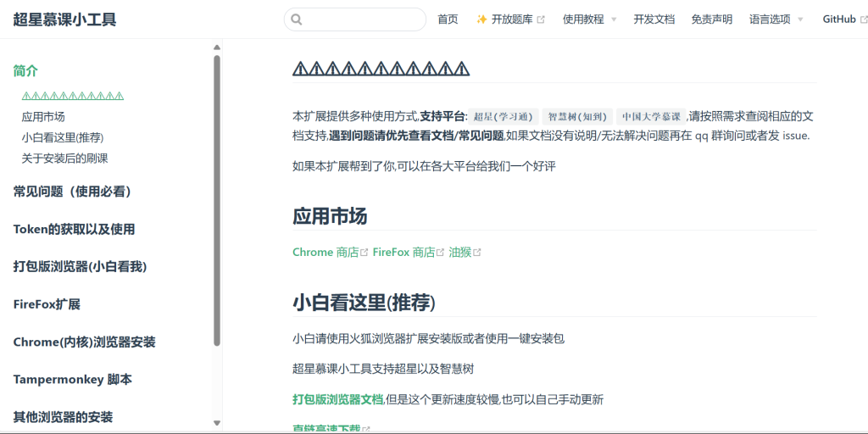Screen dimensions: 868x434
Task: Click the 智慧树(知到) platform tag
Action: coord(577,116)
